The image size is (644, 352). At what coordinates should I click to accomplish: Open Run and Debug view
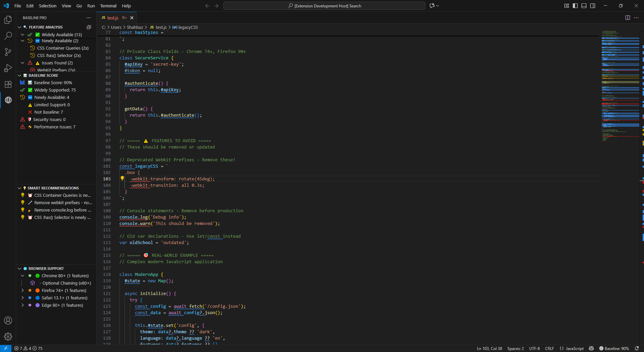tap(8, 68)
